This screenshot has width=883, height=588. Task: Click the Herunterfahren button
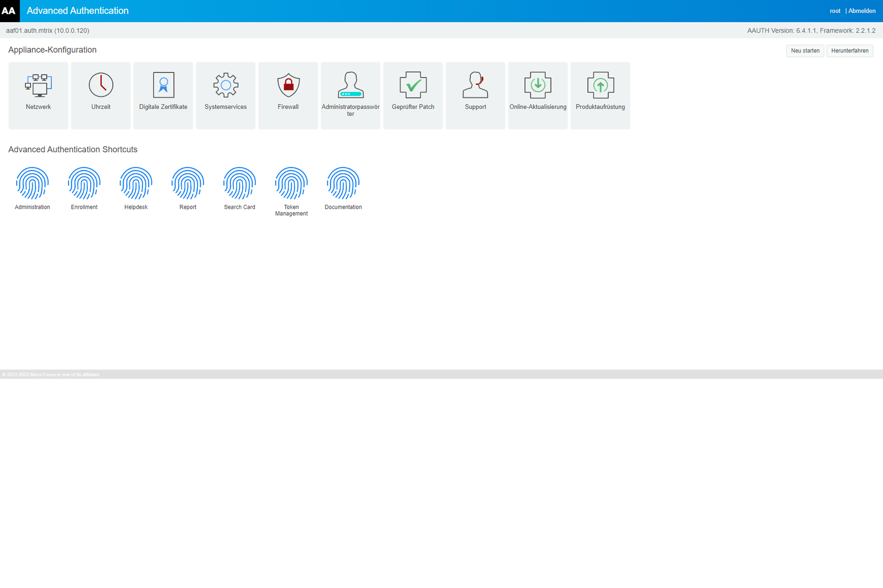tap(849, 51)
